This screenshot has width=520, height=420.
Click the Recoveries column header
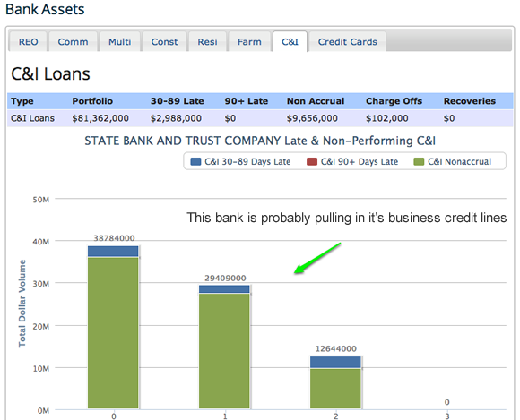click(x=470, y=101)
